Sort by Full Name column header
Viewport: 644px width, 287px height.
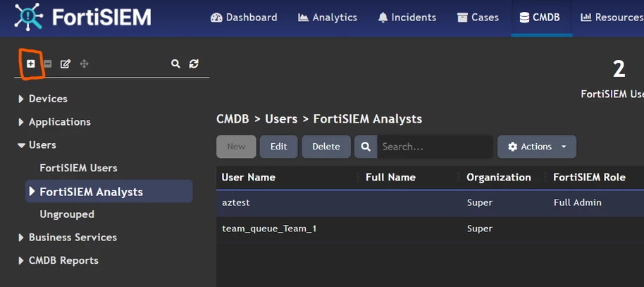(x=390, y=177)
